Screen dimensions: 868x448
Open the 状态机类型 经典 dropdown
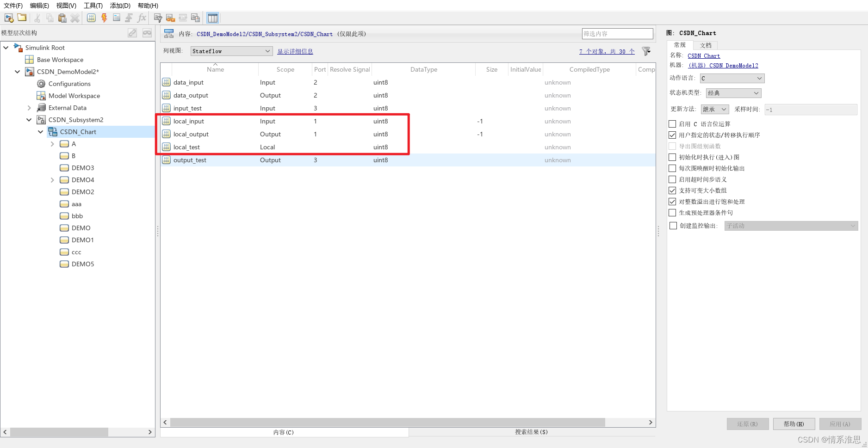click(733, 93)
